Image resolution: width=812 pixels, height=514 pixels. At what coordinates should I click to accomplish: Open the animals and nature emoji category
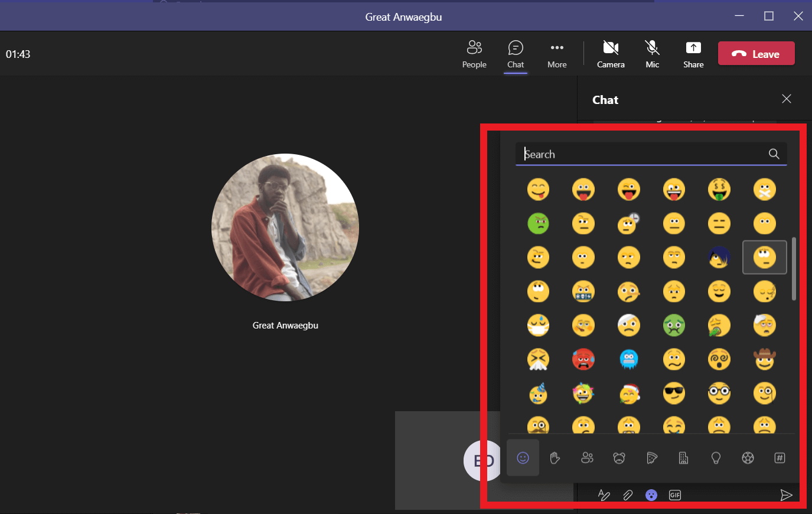pyautogui.click(x=619, y=458)
